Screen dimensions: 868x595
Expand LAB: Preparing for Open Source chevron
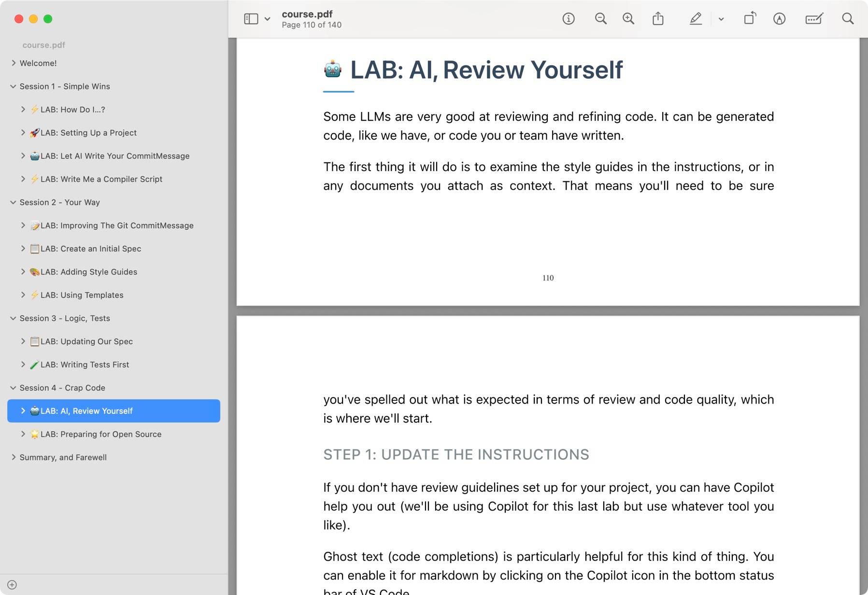point(23,434)
